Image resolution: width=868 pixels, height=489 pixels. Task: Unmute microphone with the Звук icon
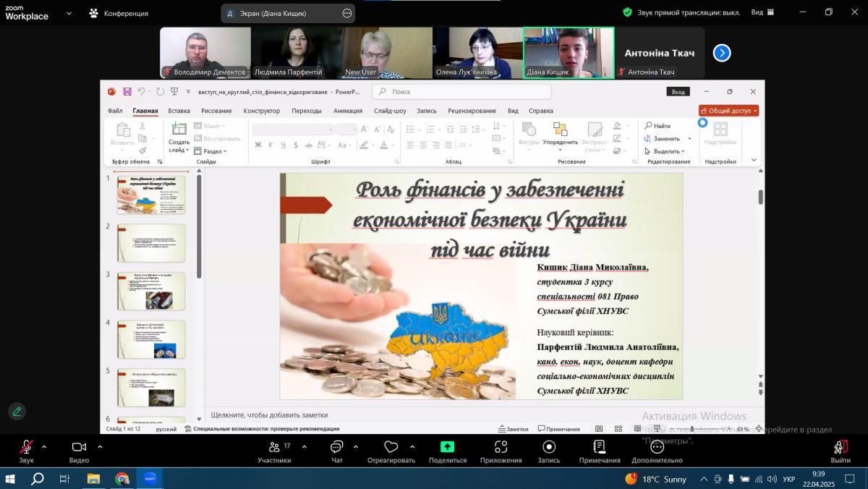pos(26,447)
